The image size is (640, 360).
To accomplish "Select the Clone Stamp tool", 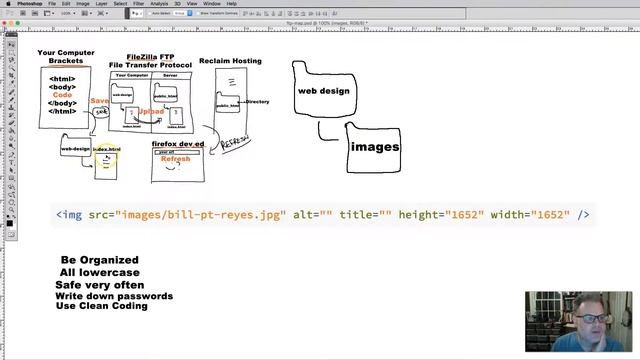I will coord(11,108).
